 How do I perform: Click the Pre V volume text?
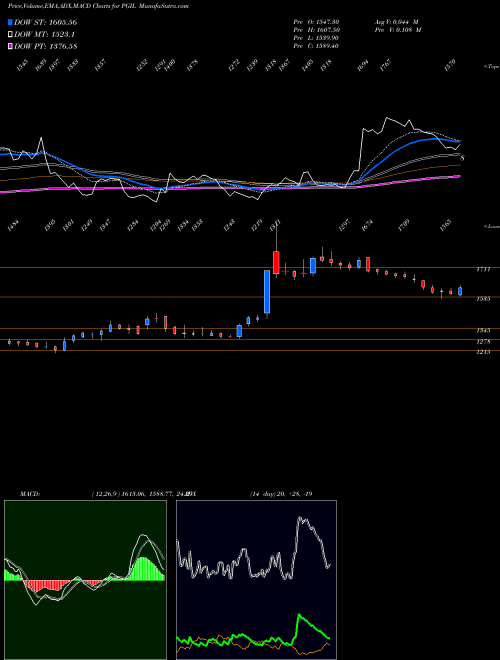[398, 30]
